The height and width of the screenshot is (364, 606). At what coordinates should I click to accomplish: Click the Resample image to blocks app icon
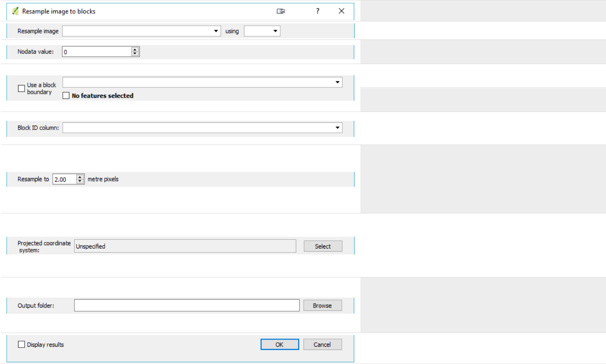(15, 11)
